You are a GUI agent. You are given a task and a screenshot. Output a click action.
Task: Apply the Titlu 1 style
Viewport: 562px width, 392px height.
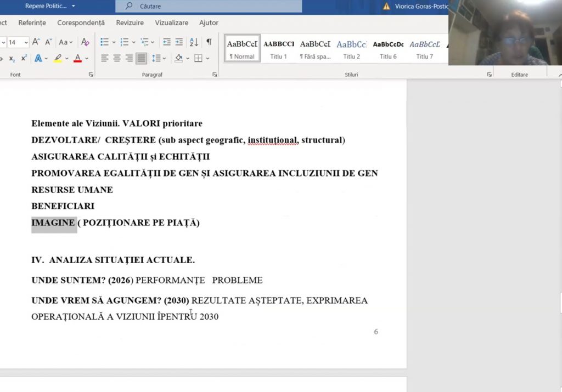[x=278, y=48]
